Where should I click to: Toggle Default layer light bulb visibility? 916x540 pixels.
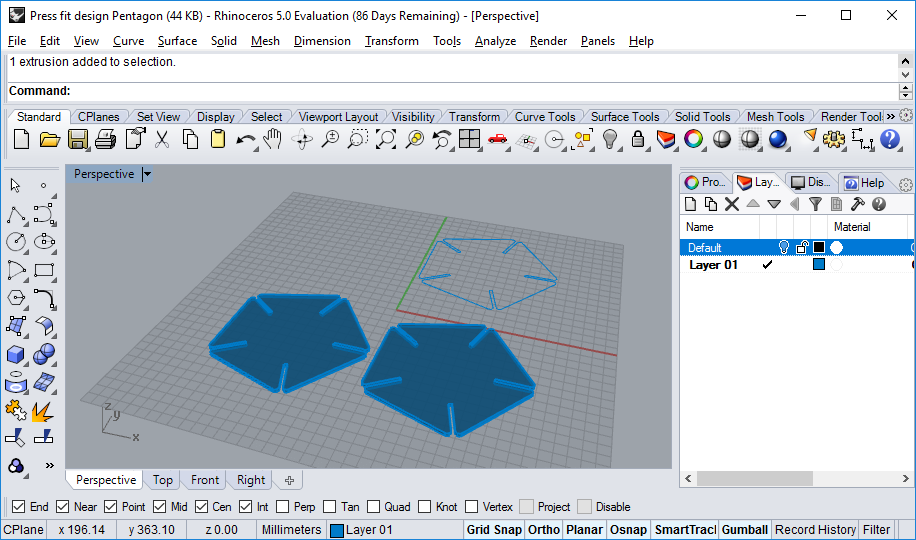point(784,248)
